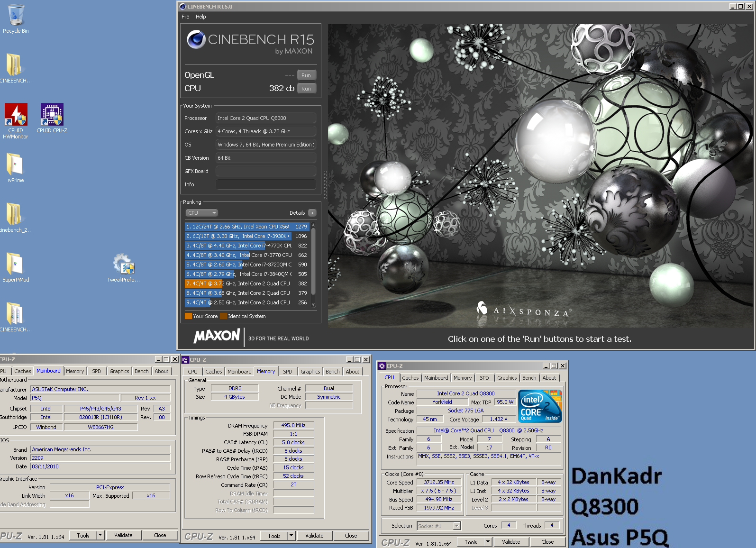Screen dimensions: 756x548
Task: Click Tools button in left CPU-Z window
Action: point(83,535)
